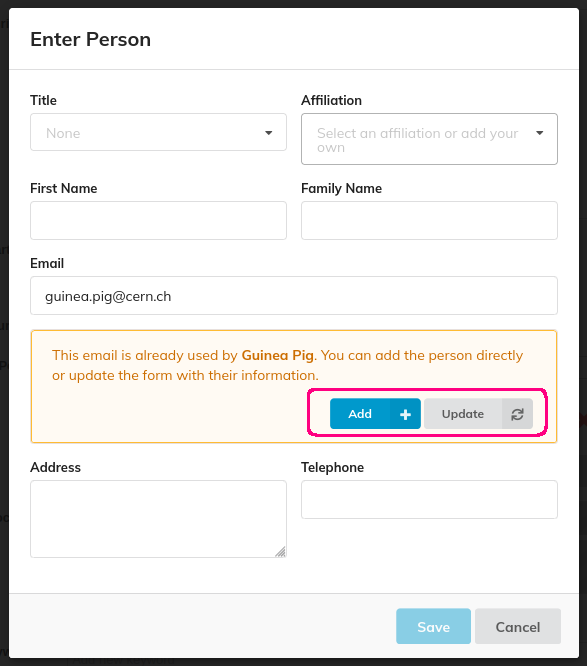Viewport: 587px width, 666px height.
Task: Focus the Telephone input field
Action: point(429,500)
